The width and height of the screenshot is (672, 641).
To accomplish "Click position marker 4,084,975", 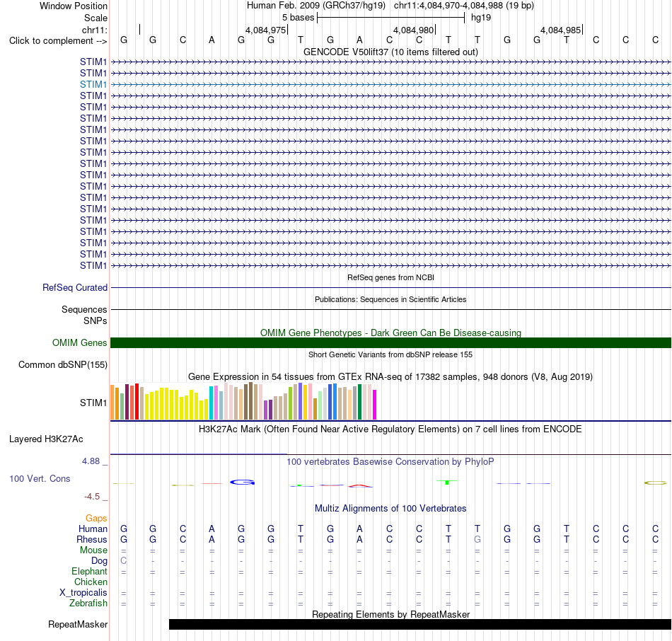I will 265,30.
